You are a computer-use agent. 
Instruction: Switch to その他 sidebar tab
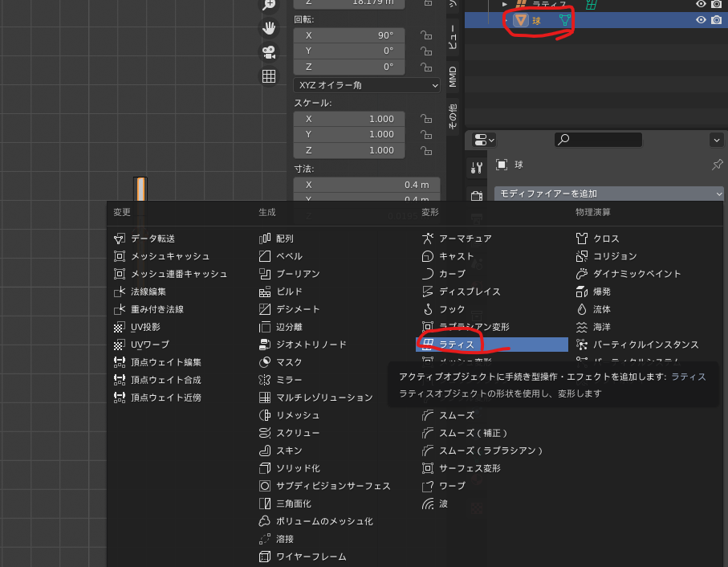coord(453,116)
